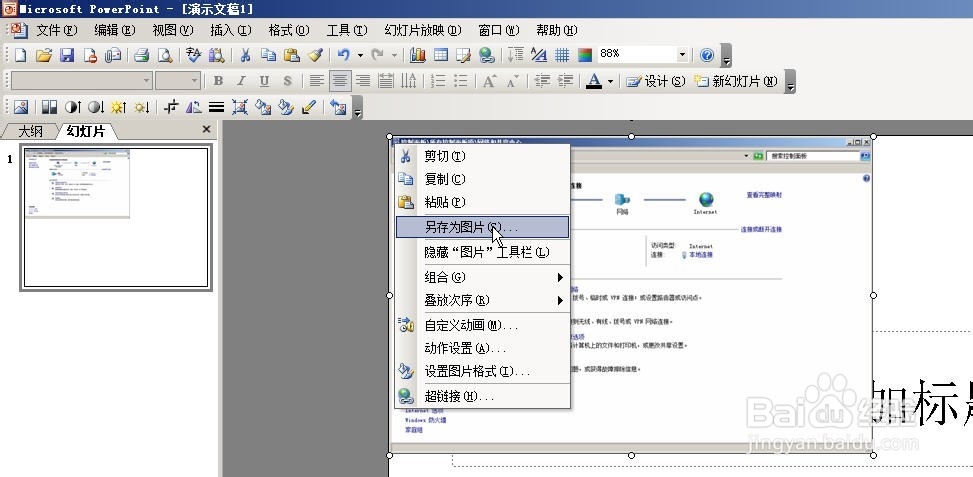
Task: Switch to the 大纲 tab
Action: pos(30,132)
